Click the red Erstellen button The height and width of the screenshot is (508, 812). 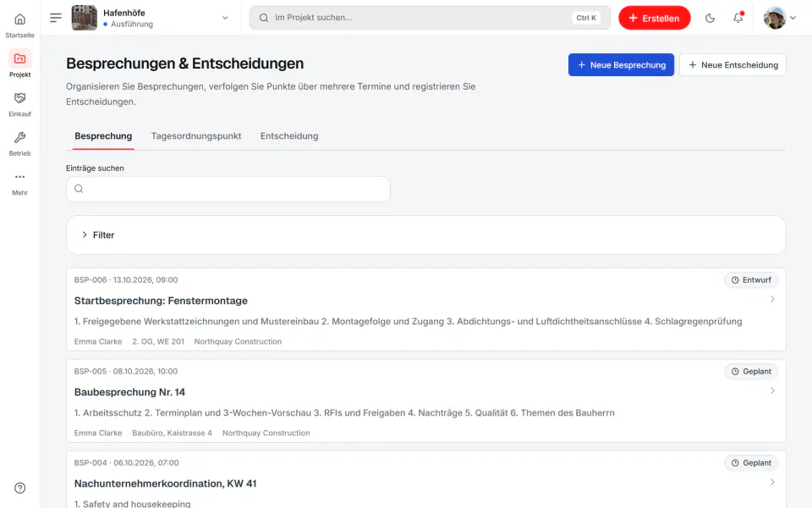(655, 18)
